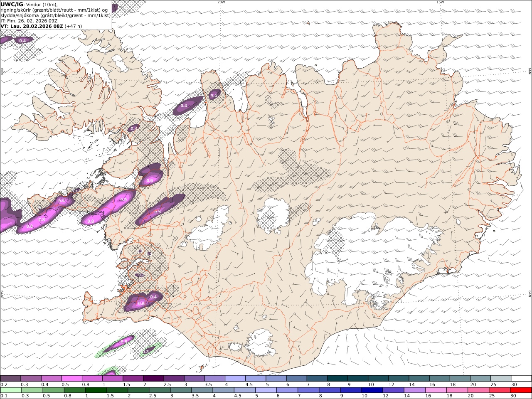Click the Hofsjökull glacier in central Iceland
Viewport: 532px width, 399px height.
point(273,215)
